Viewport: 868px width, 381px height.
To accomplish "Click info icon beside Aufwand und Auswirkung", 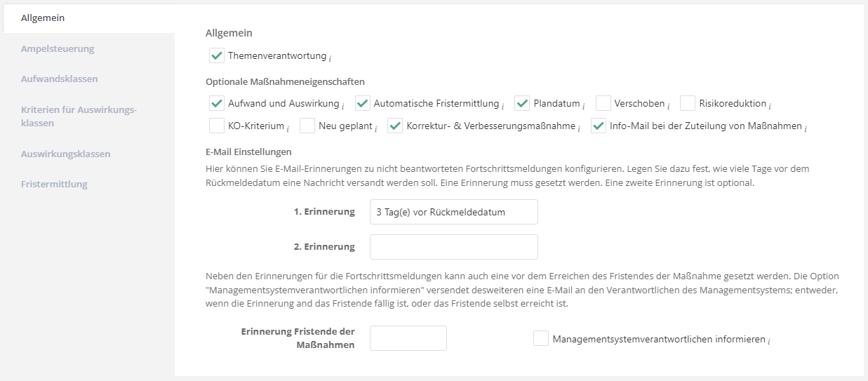I will click(x=342, y=106).
